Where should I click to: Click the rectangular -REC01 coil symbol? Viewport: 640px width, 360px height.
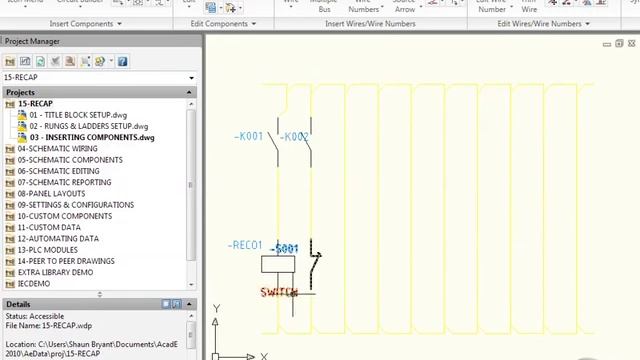(x=278, y=264)
